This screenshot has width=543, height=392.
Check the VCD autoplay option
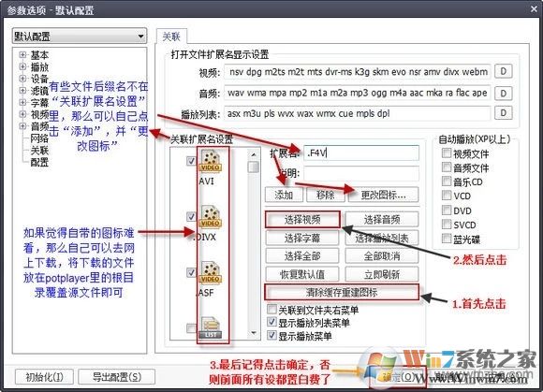point(447,196)
